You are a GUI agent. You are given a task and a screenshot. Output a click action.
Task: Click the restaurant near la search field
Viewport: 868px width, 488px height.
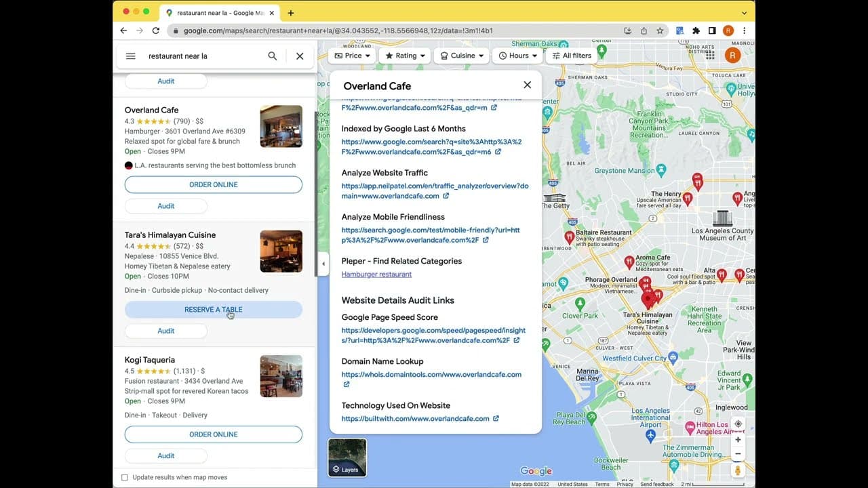[x=203, y=56]
